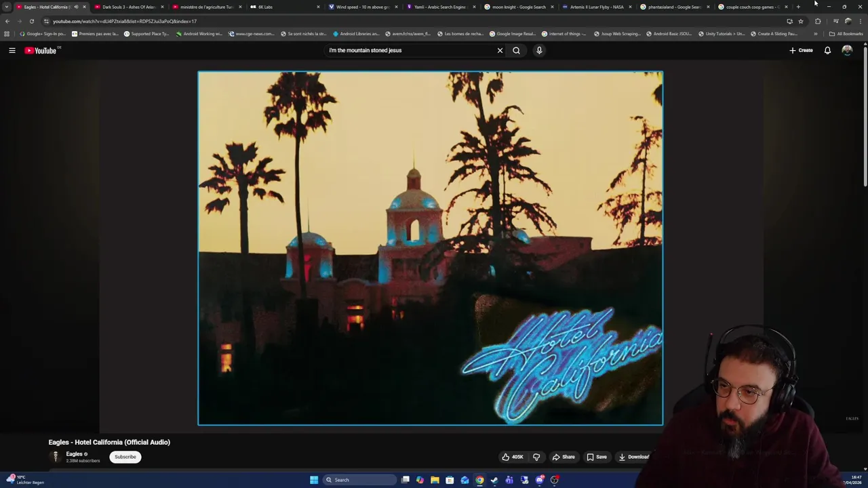868x488 pixels.
Task: Open File Explorer from the taskbar
Action: pos(435,480)
